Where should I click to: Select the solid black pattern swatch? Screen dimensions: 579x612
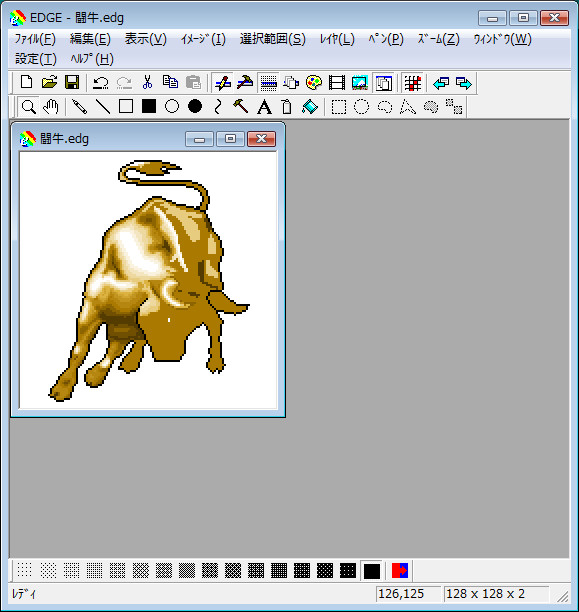point(372,571)
